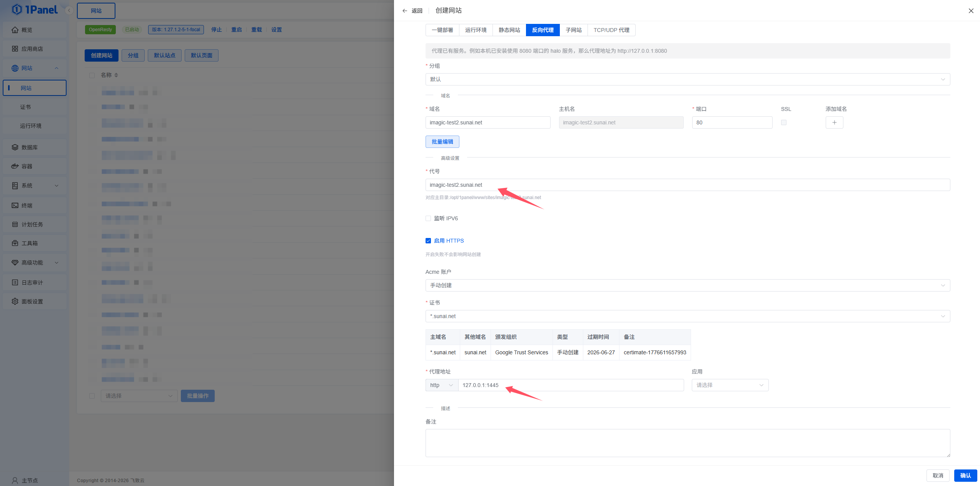Image resolution: width=980 pixels, height=486 pixels.
Task: Open 面板设置 panel settings gear icon
Action: point(15,301)
